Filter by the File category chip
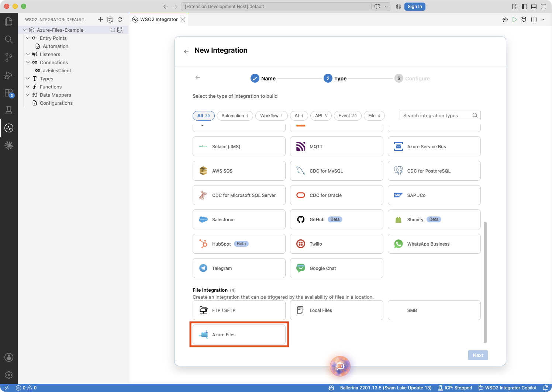Viewport: 552px width, 392px height. coord(374,116)
